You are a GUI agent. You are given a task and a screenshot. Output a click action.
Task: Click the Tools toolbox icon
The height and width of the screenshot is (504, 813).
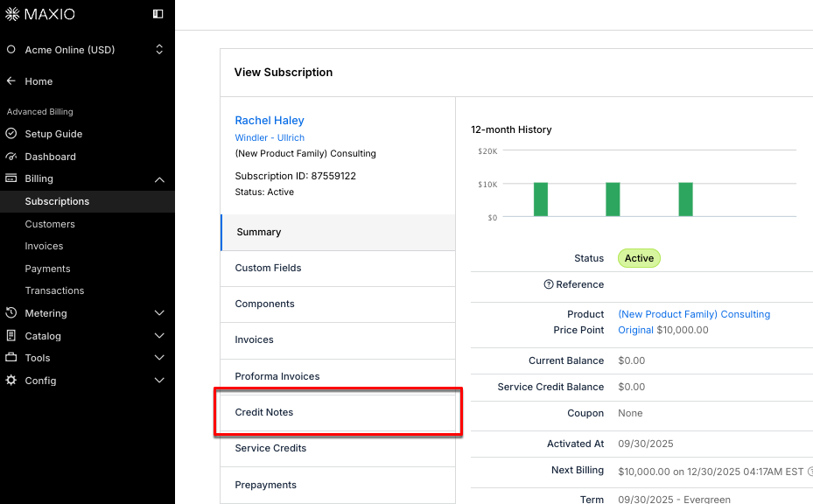tap(11, 358)
